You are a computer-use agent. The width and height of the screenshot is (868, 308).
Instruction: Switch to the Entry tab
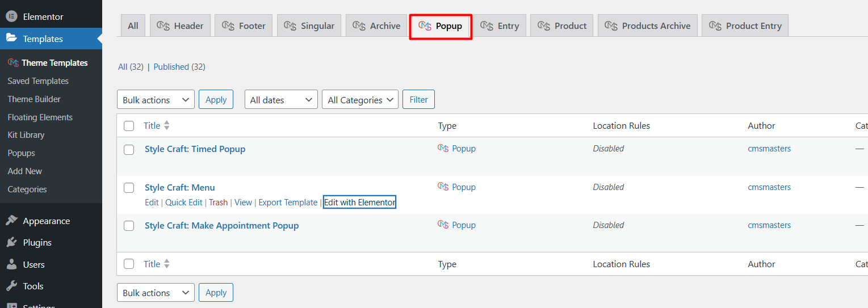[500, 26]
